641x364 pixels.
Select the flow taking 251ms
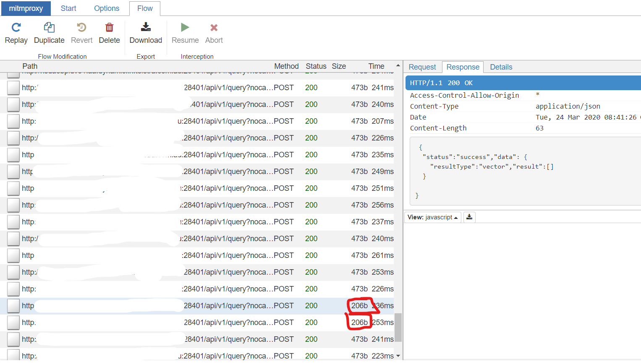197,188
